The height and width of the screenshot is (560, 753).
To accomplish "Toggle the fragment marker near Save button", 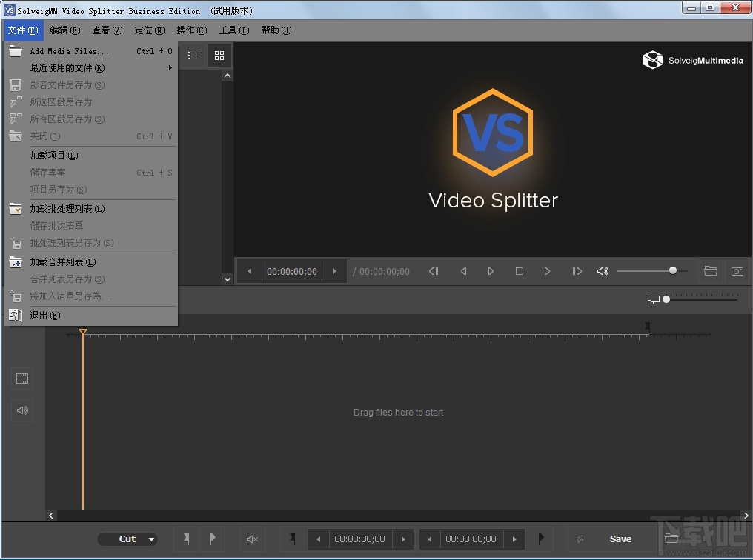I will (x=582, y=539).
